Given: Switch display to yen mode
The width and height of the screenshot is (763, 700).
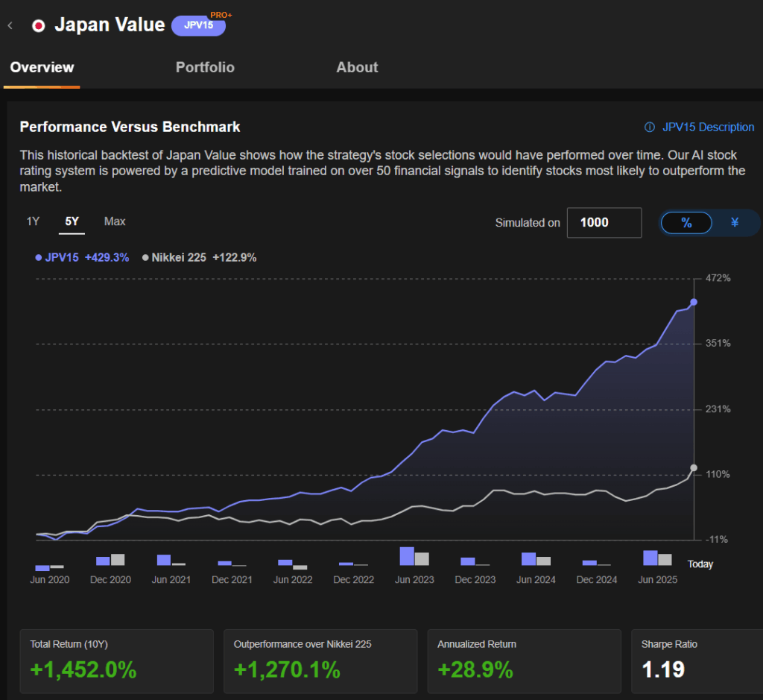Looking at the screenshot, I should pos(735,223).
